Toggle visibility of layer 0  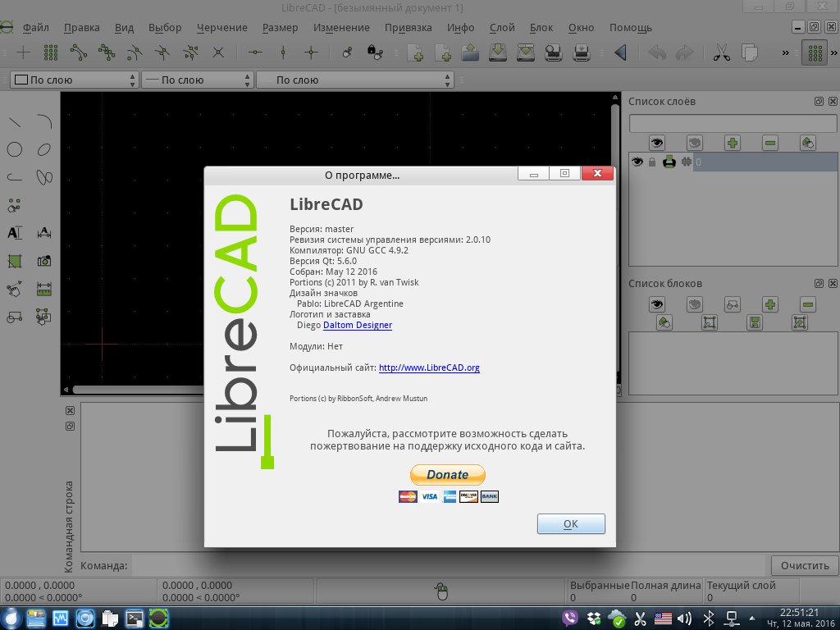pyautogui.click(x=637, y=162)
